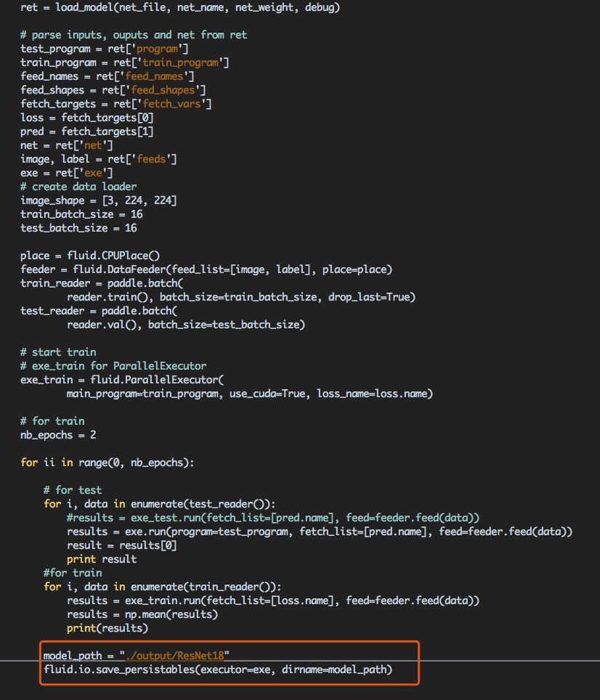Click the result = results[0] line
The height and width of the screenshot is (700, 600).
pyautogui.click(x=122, y=545)
